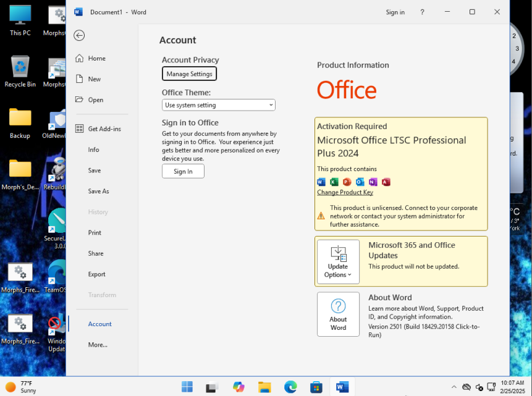Image resolution: width=532 pixels, height=396 pixels.
Task: Open the Print page
Action: tap(95, 233)
